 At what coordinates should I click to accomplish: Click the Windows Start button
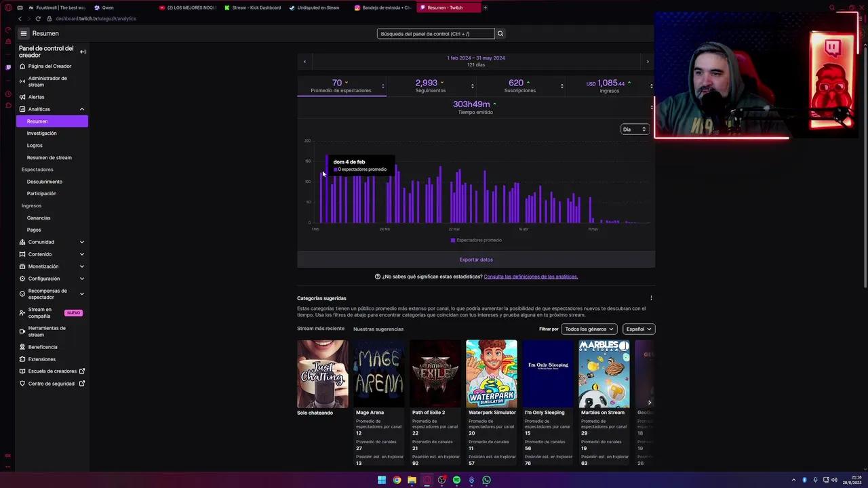tap(382, 480)
